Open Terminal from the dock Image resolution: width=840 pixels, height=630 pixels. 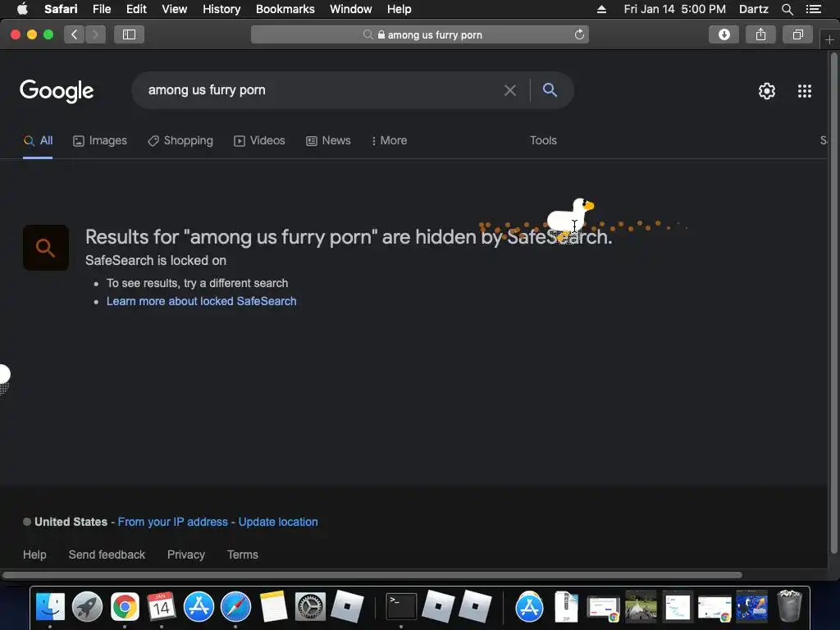tap(401, 607)
